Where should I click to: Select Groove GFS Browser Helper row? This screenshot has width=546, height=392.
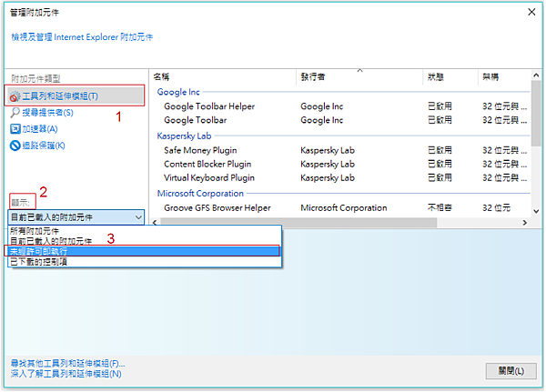[341, 208]
